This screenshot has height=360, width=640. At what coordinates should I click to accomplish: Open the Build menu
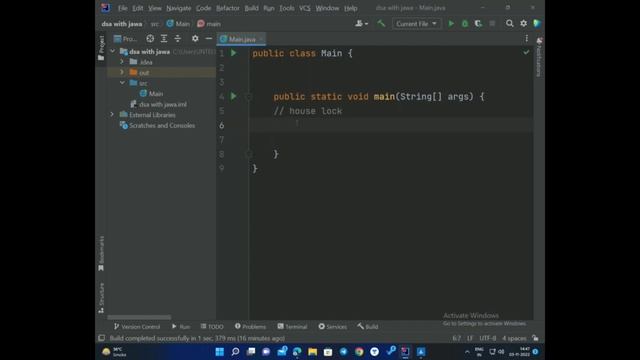point(251,8)
